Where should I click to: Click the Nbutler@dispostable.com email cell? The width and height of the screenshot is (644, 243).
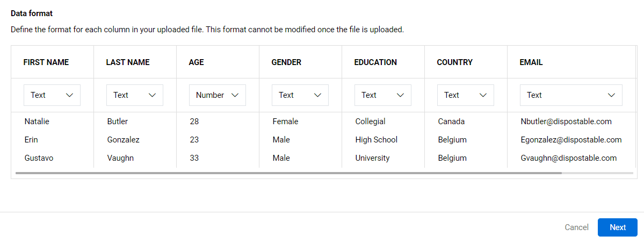[x=566, y=121]
